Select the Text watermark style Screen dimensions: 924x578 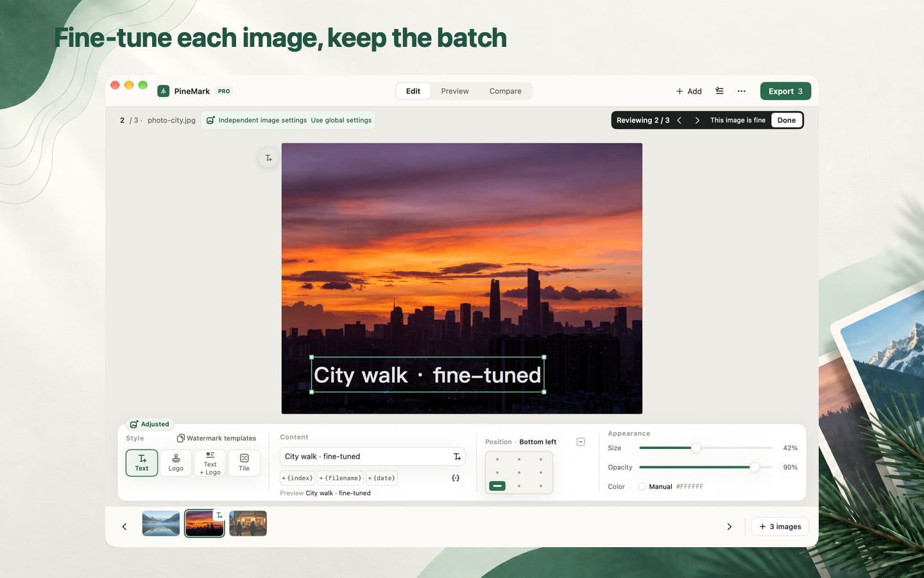coord(142,462)
